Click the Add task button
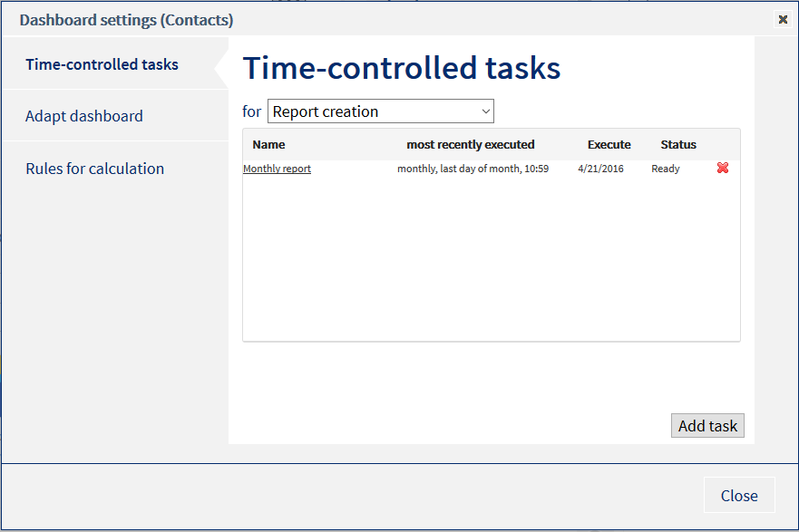The image size is (799, 532). 707,426
